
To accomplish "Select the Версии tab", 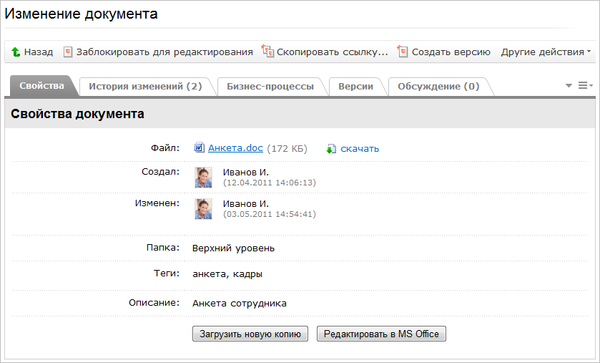I will click(x=355, y=86).
